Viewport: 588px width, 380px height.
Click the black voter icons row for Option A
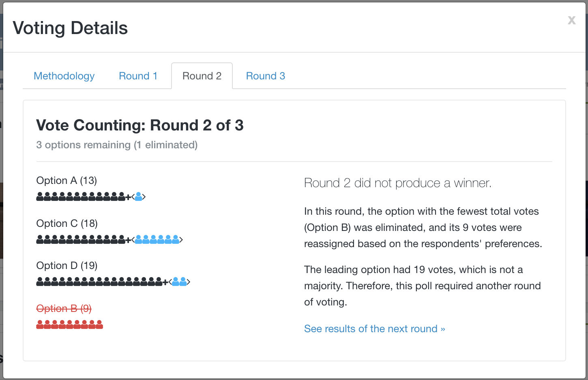pyautogui.click(x=81, y=197)
